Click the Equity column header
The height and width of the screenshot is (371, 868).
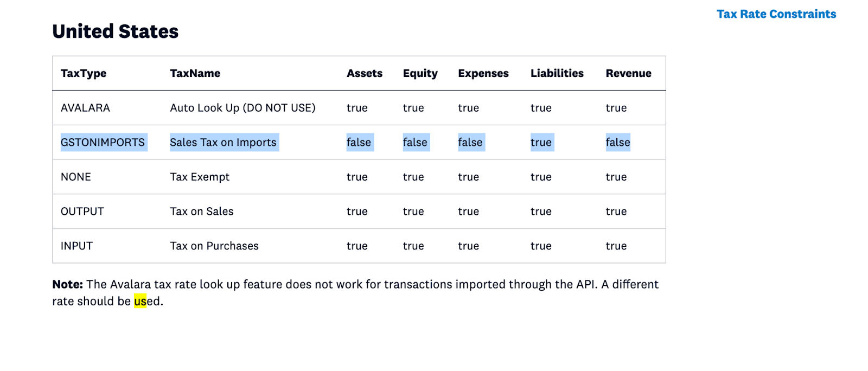pyautogui.click(x=420, y=73)
